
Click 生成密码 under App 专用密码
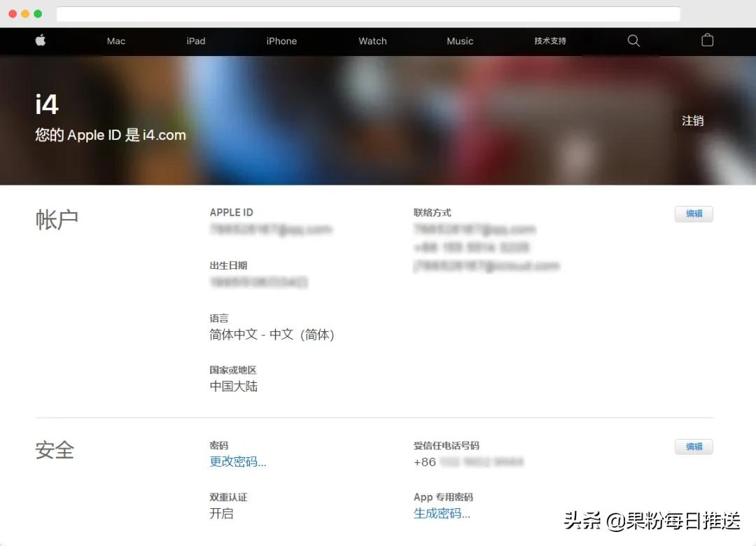coord(441,513)
